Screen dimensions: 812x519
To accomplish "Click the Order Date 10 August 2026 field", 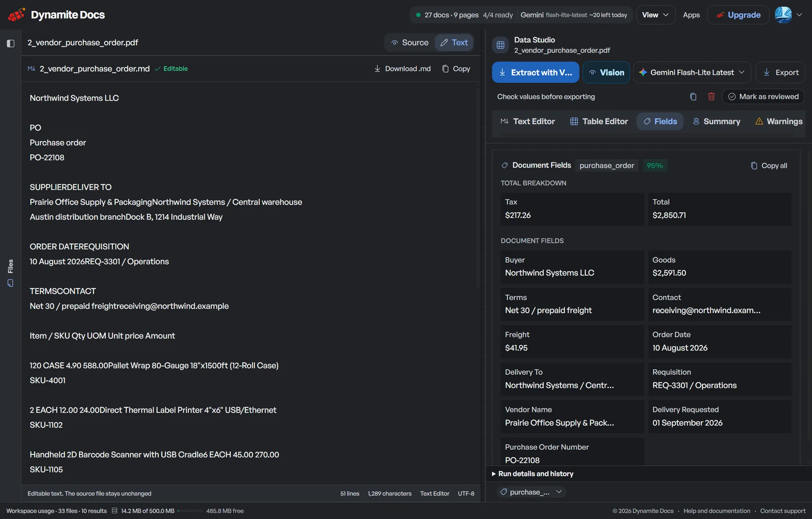I will click(x=720, y=341).
